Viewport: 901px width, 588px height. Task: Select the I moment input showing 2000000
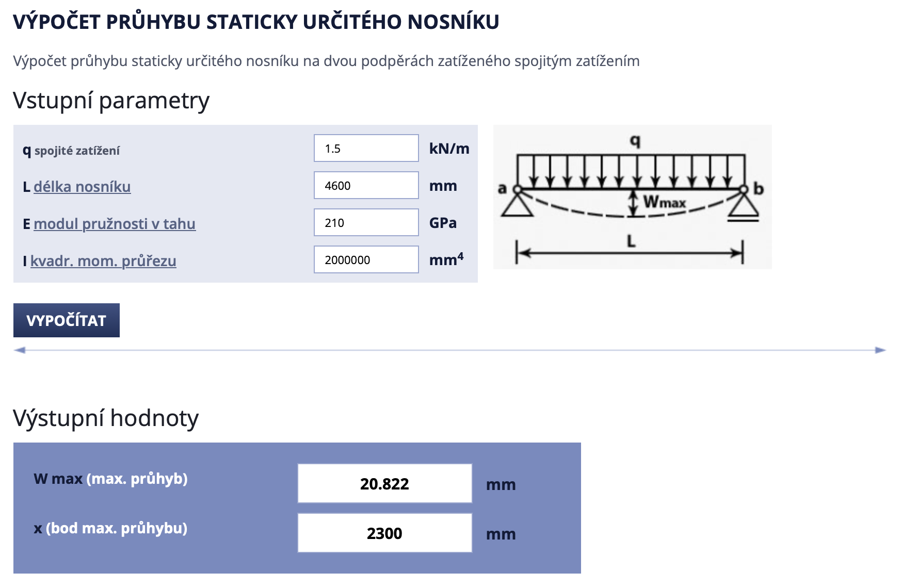366,260
